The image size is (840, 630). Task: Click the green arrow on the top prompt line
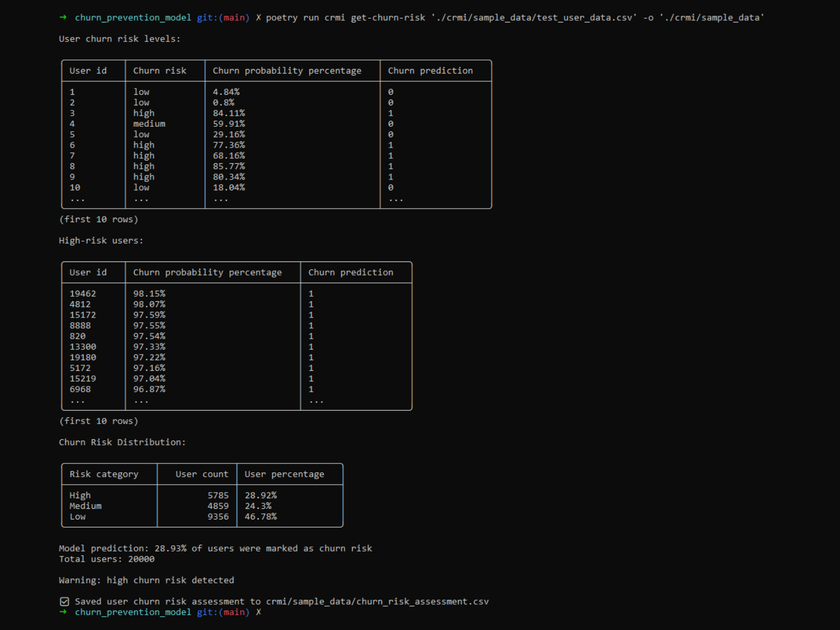point(63,17)
